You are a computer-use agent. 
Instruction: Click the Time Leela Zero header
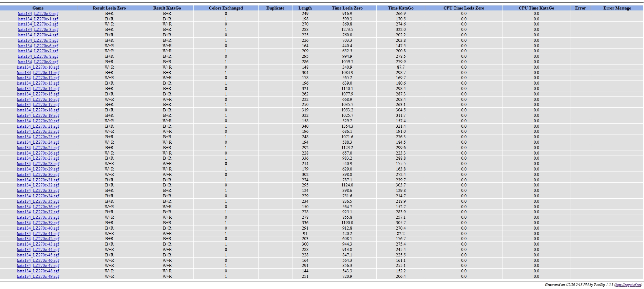[x=347, y=8]
